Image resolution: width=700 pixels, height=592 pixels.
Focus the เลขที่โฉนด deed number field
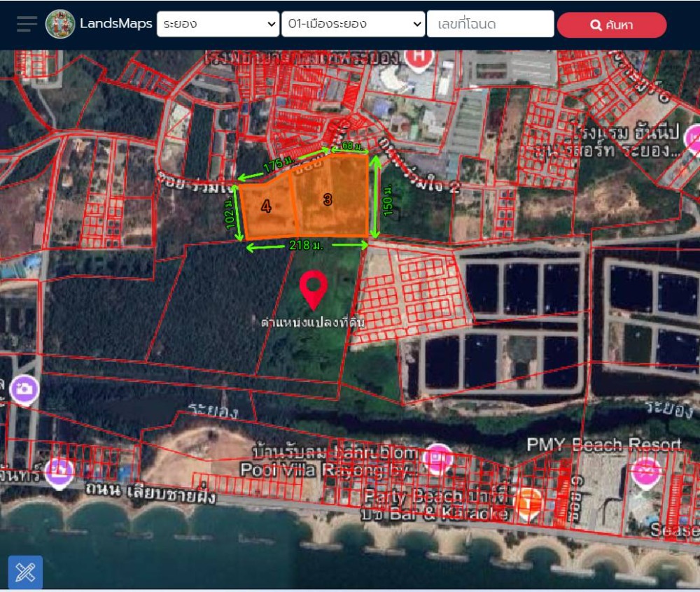(490, 24)
